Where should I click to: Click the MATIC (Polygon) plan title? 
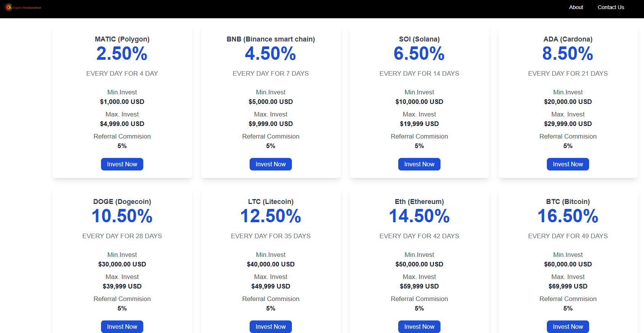coord(122,39)
